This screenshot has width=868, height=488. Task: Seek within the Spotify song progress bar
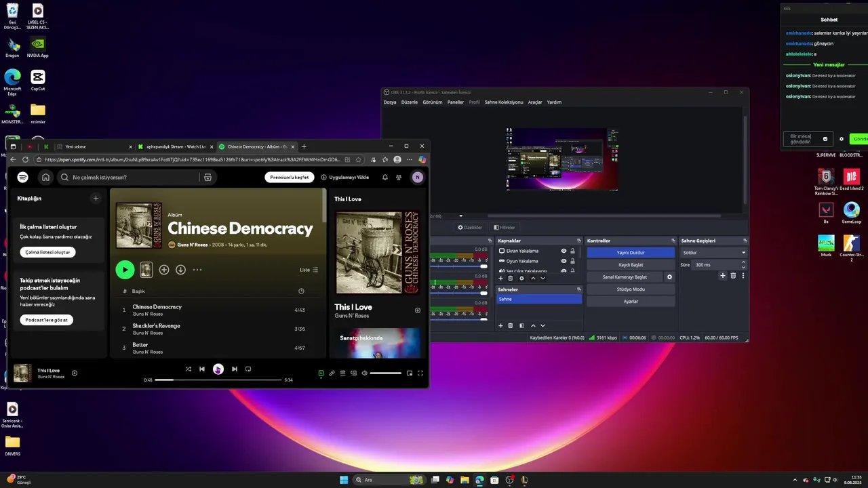click(218, 380)
